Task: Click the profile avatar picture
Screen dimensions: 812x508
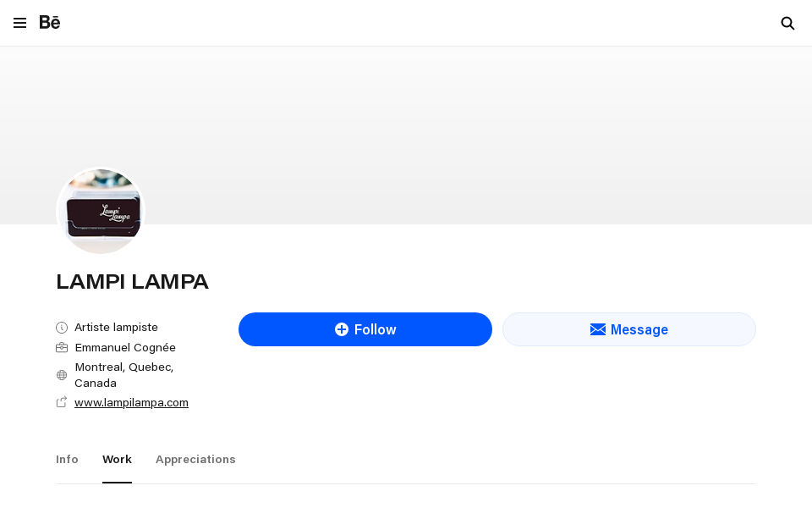Action: 101,211
